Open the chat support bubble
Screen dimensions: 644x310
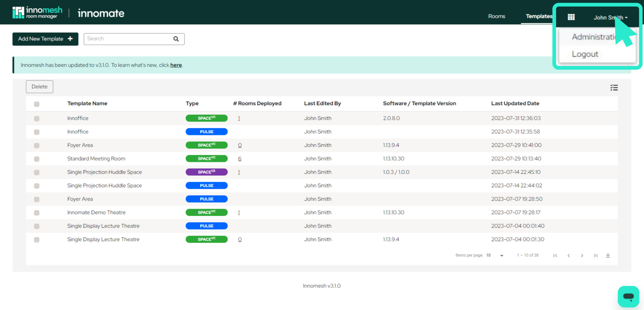(x=628, y=296)
